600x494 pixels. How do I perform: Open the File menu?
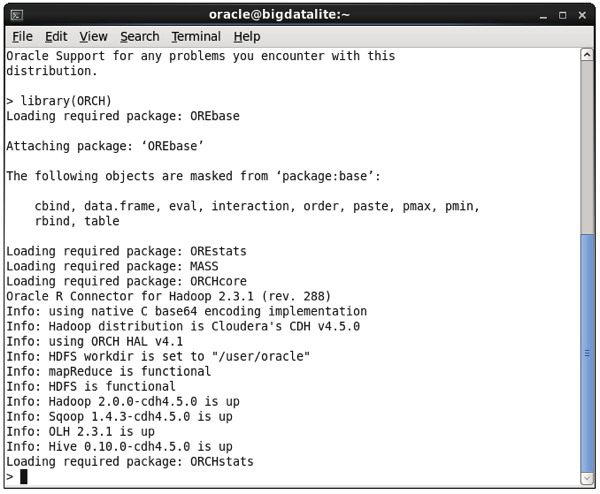point(22,37)
